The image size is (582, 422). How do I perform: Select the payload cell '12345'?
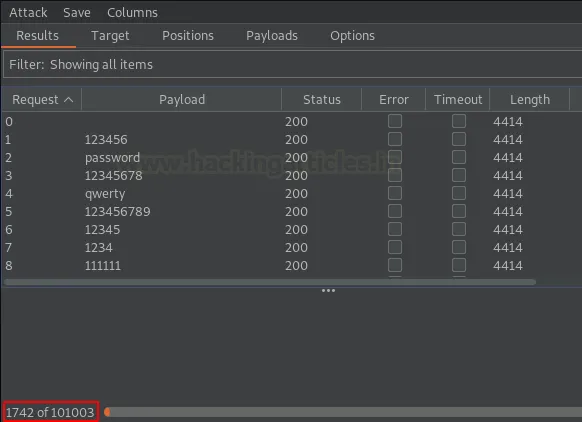[102, 230]
